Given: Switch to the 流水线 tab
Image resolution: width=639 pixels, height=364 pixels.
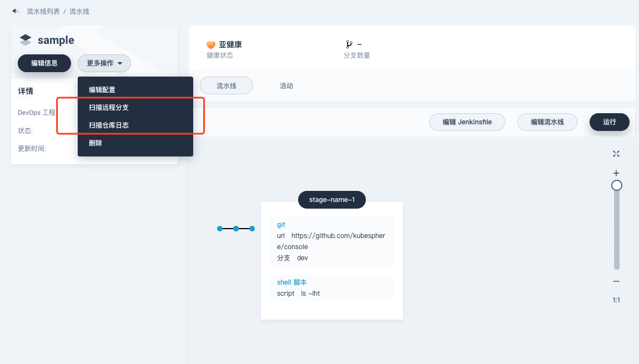Looking at the screenshot, I should [x=226, y=85].
